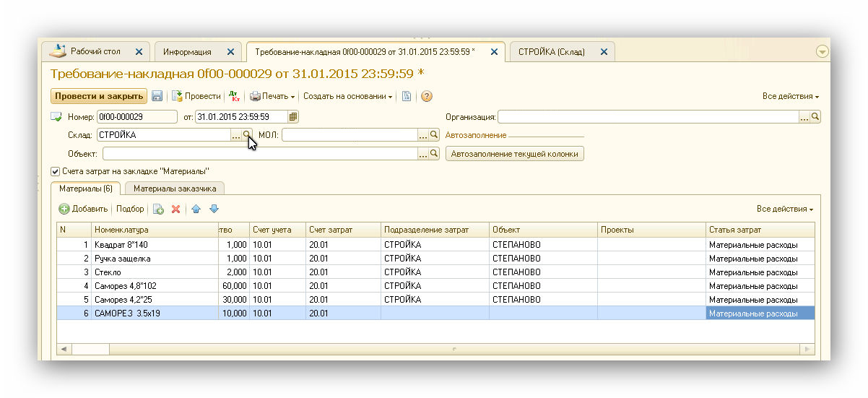Save the document with the floppy disk icon
Screen dimensions: 868x398
pos(157,96)
